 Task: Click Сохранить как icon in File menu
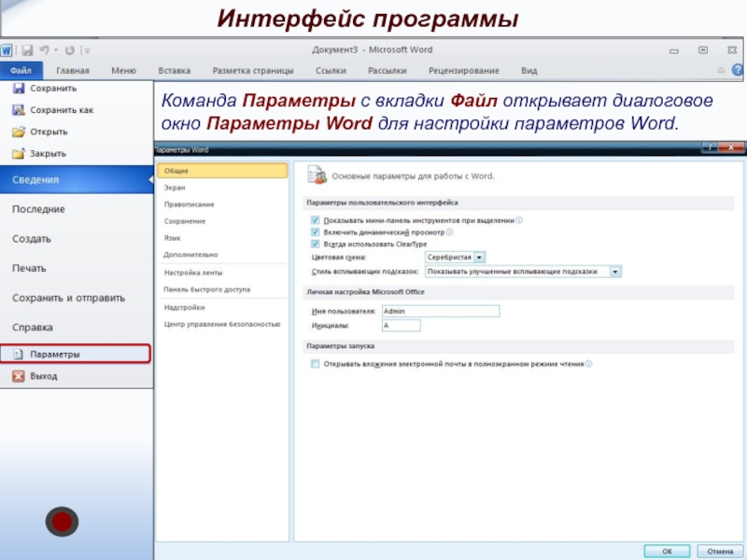click(19, 109)
